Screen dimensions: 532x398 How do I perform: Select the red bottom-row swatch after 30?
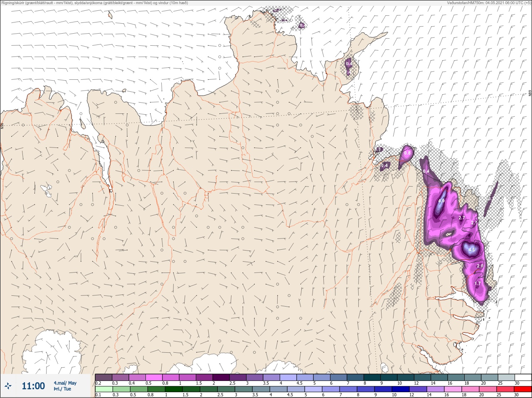(x=523, y=389)
